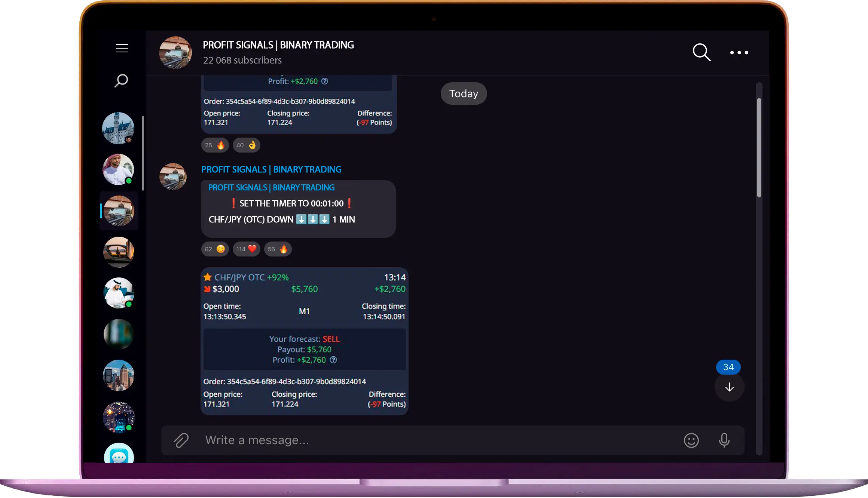Toggle the 40 OK-hand reaction

coord(246,145)
